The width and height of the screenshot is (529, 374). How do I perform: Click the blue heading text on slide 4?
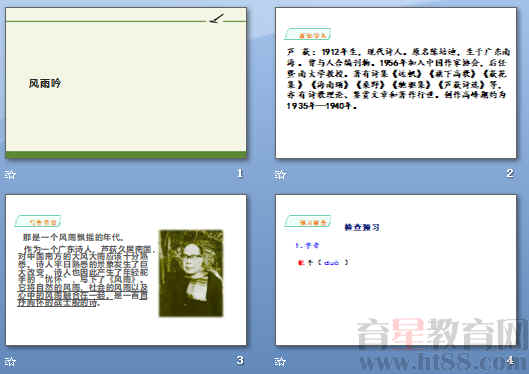coord(362,227)
